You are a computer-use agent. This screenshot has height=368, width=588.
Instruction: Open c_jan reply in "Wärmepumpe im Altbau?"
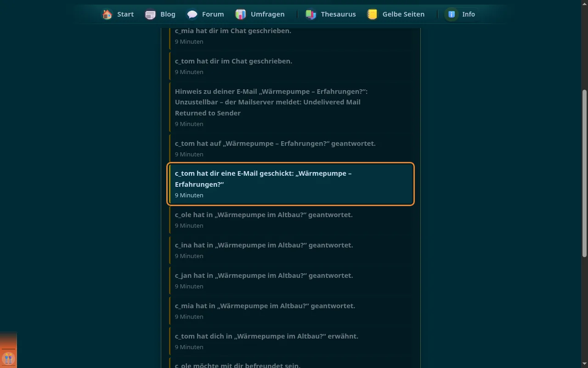[x=291, y=281]
